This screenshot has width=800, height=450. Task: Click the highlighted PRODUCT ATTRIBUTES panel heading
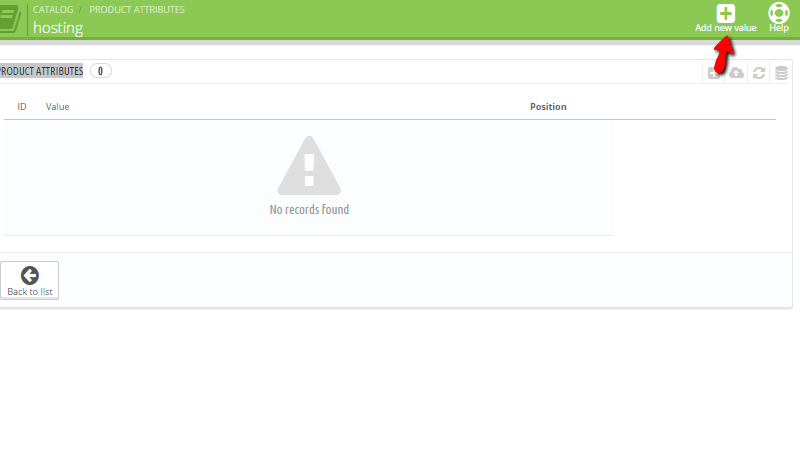(42, 71)
